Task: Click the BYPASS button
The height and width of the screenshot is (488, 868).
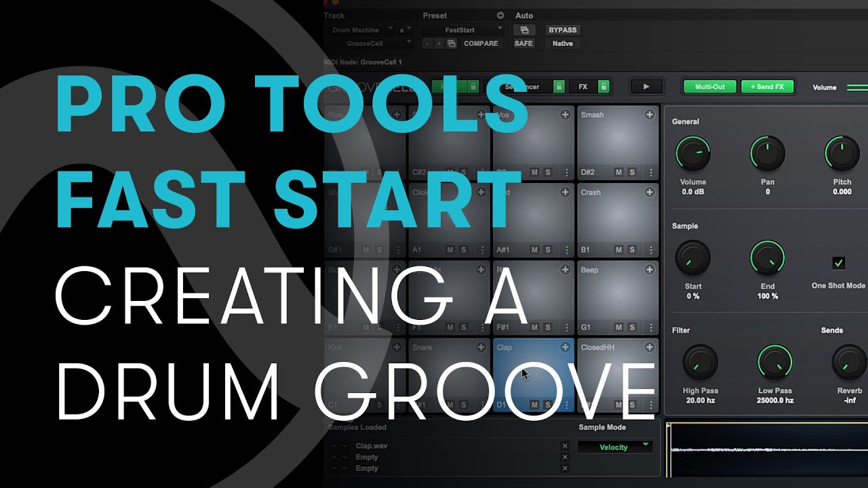Action: coord(562,30)
